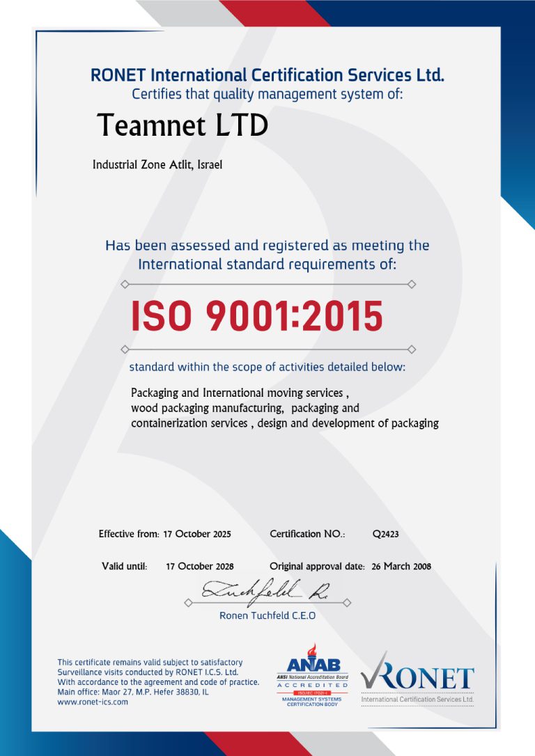Click right diamond ornament below ISO 9001:2015
The image size is (535, 756).
(412, 349)
